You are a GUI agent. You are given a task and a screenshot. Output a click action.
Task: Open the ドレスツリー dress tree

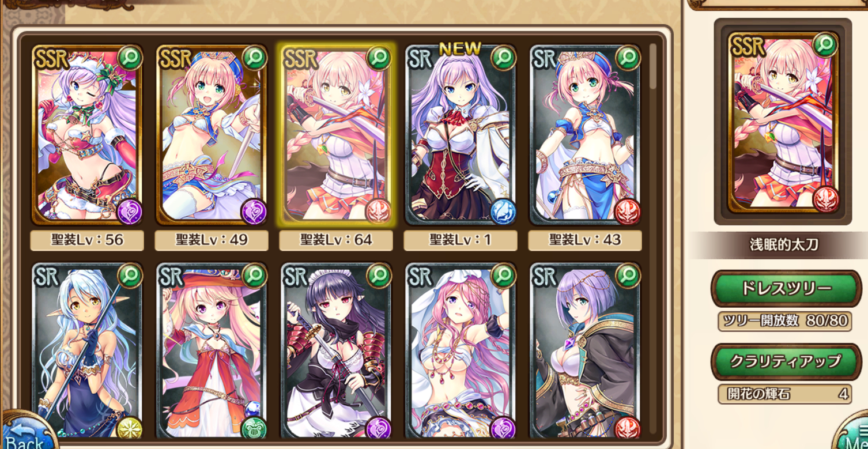tap(786, 288)
